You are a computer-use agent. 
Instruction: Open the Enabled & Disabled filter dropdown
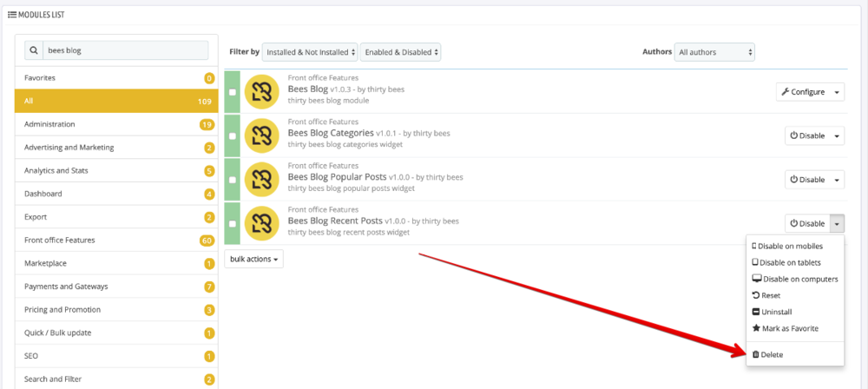tap(400, 52)
